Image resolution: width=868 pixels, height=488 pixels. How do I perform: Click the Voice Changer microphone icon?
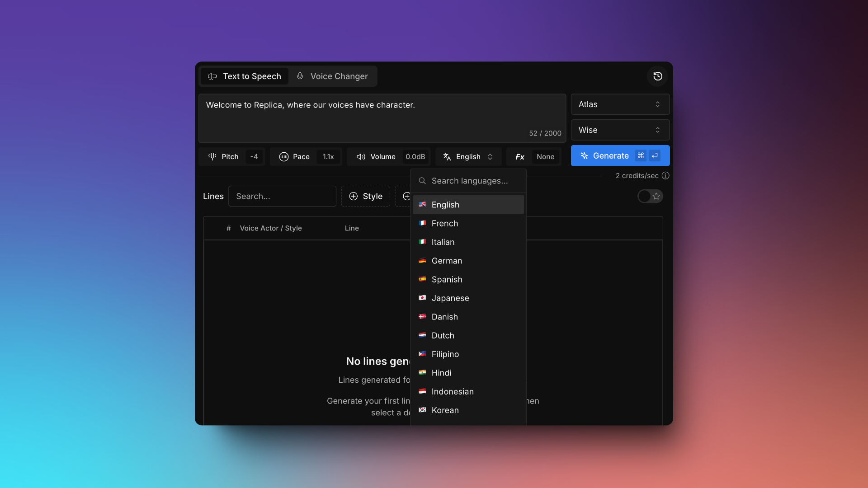(300, 76)
